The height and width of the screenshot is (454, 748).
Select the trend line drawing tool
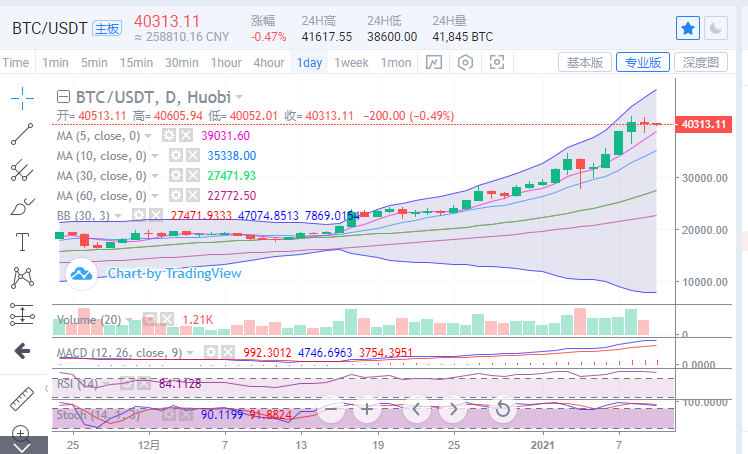[22, 134]
